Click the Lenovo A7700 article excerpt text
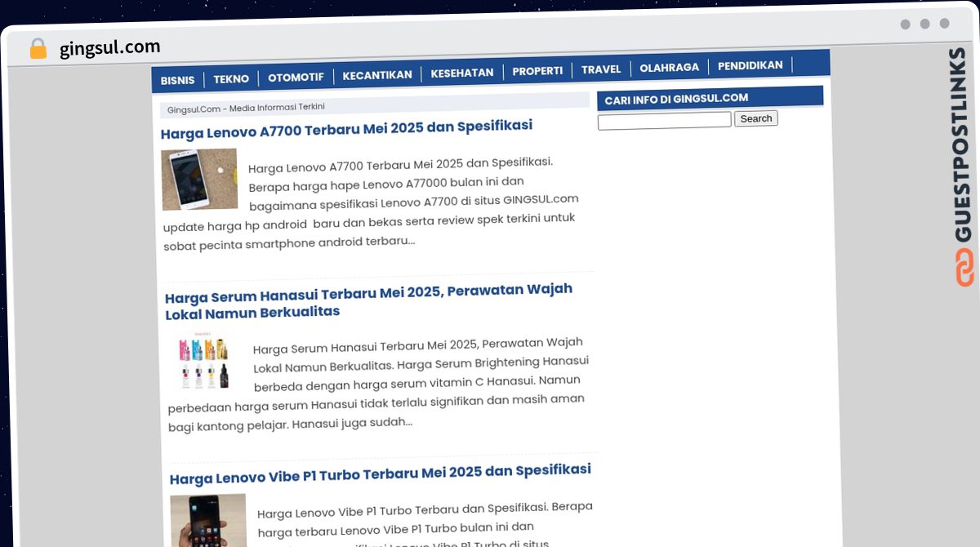Screen dimensions: 980x547 click(372, 202)
